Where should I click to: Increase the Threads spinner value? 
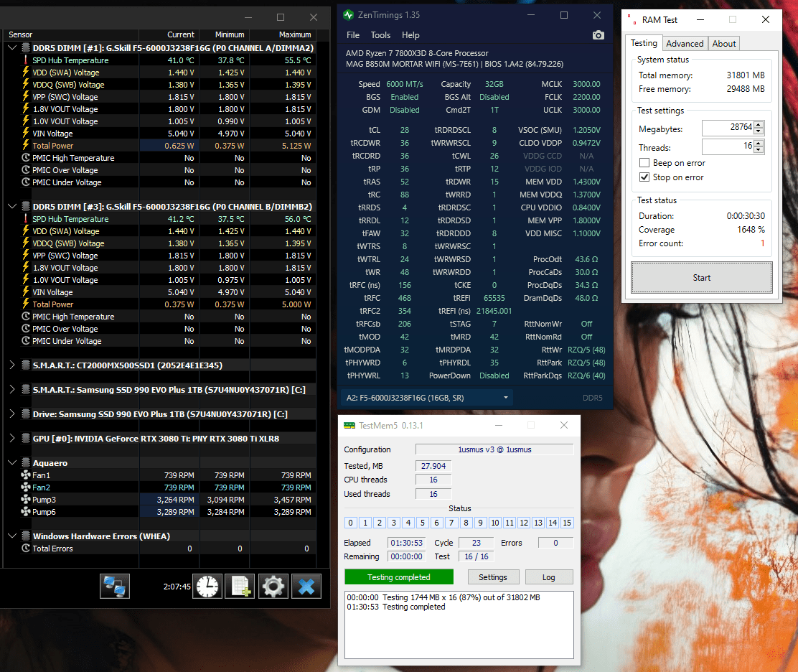[759, 143]
